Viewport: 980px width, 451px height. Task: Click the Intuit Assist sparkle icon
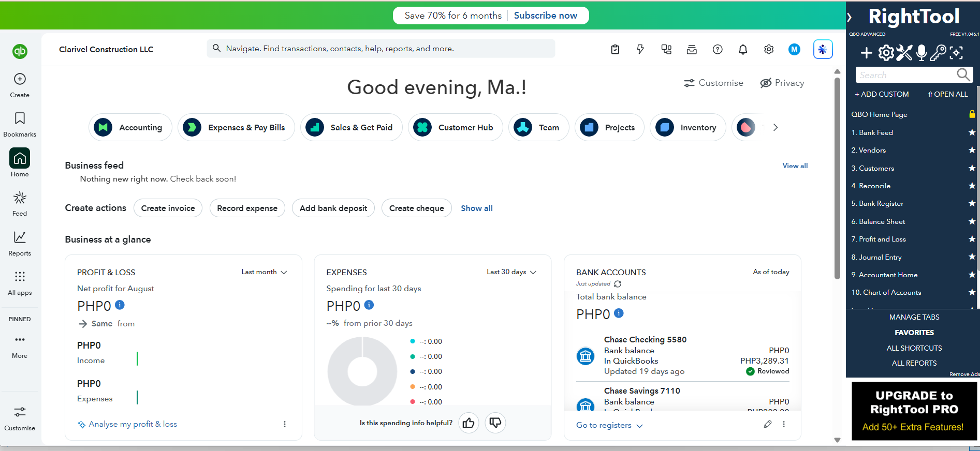pyautogui.click(x=823, y=49)
